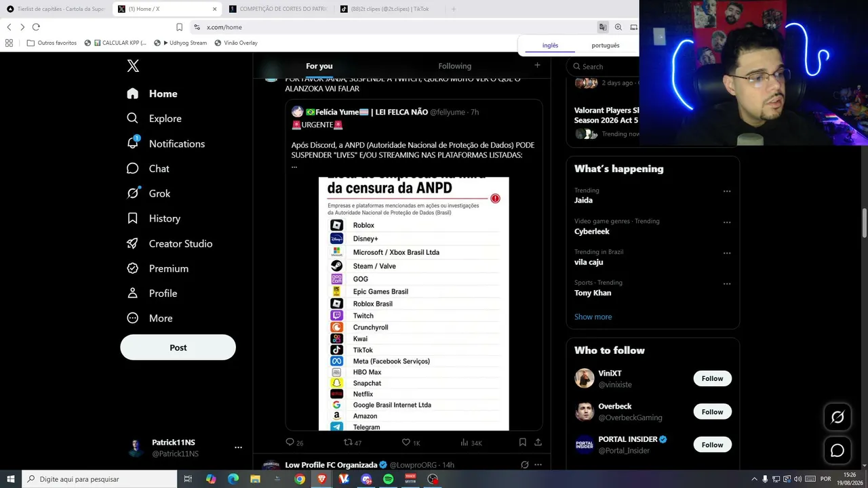Screen dimensions: 868x488
Task: Open the Explore page
Action: [x=155, y=119]
